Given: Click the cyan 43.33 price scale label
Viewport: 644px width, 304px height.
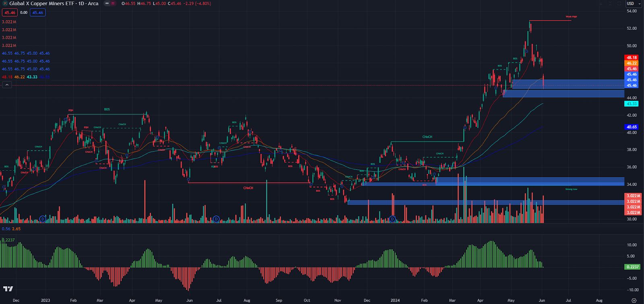Looking at the screenshot, I should pyautogui.click(x=632, y=104).
